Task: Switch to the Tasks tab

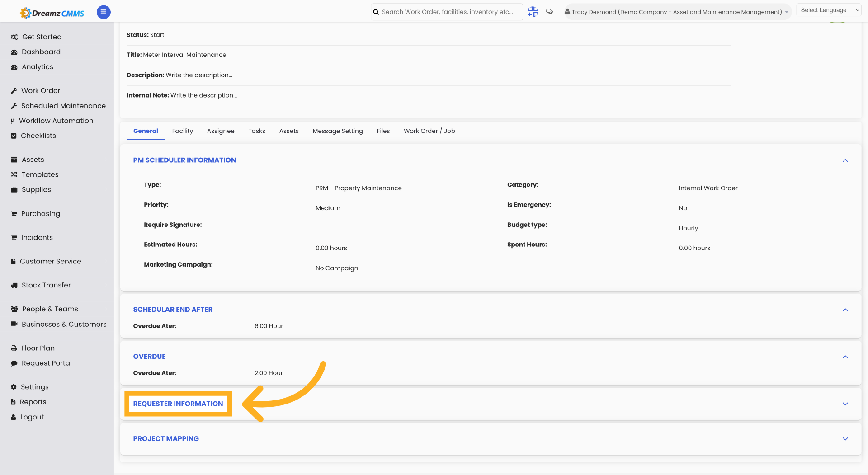Action: click(257, 131)
